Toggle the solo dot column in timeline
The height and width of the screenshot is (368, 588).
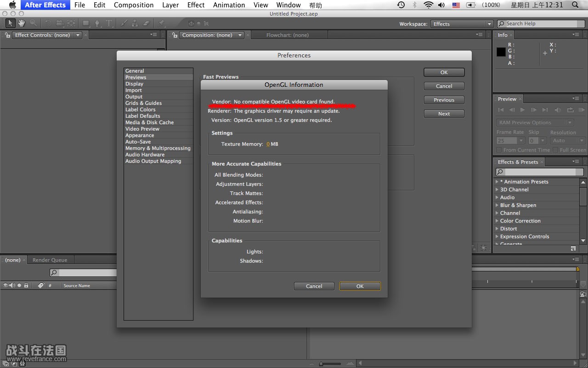[x=19, y=285]
